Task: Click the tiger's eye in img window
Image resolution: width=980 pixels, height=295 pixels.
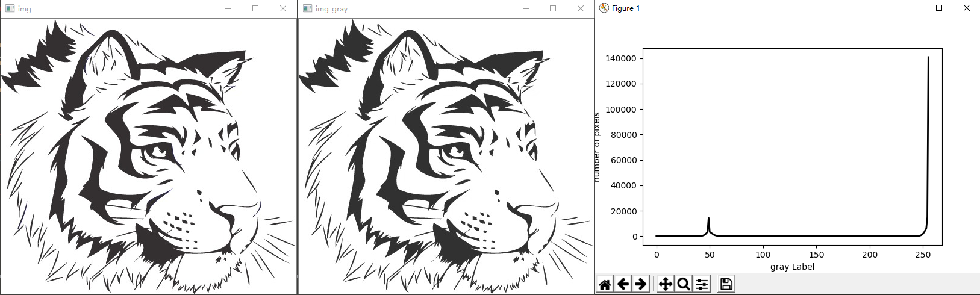Action: [158, 151]
